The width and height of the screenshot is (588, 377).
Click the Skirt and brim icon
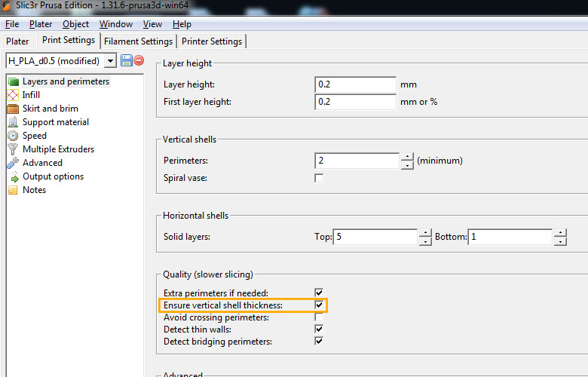(x=13, y=109)
